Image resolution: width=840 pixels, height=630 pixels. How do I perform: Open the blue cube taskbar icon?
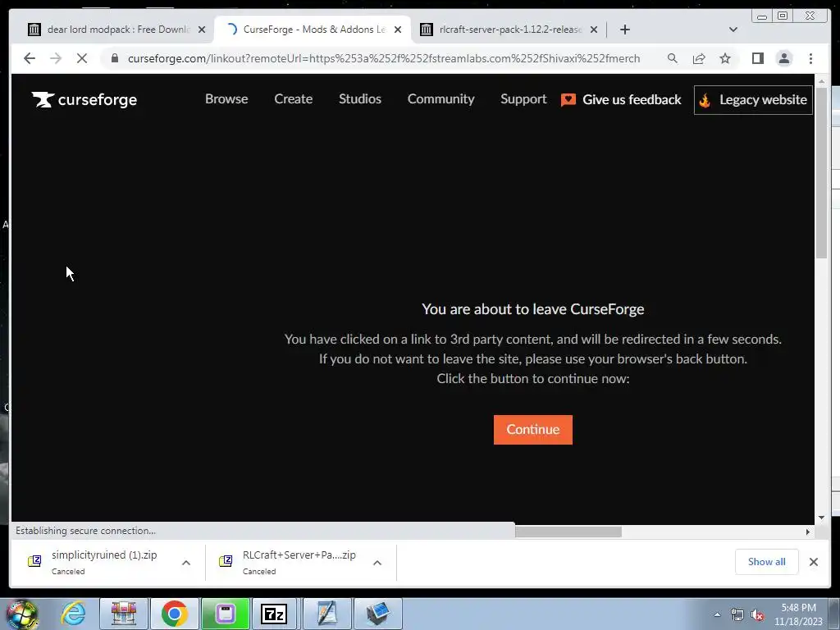pyautogui.click(x=378, y=614)
